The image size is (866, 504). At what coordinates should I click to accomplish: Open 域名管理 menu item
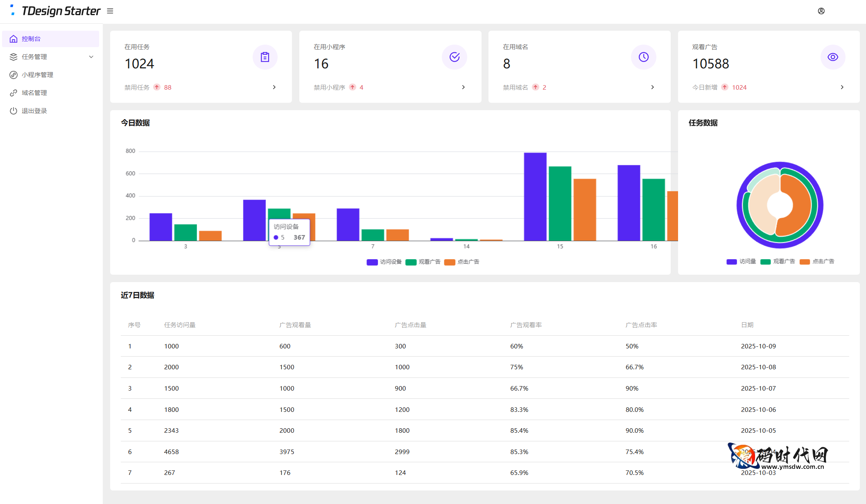(x=34, y=93)
